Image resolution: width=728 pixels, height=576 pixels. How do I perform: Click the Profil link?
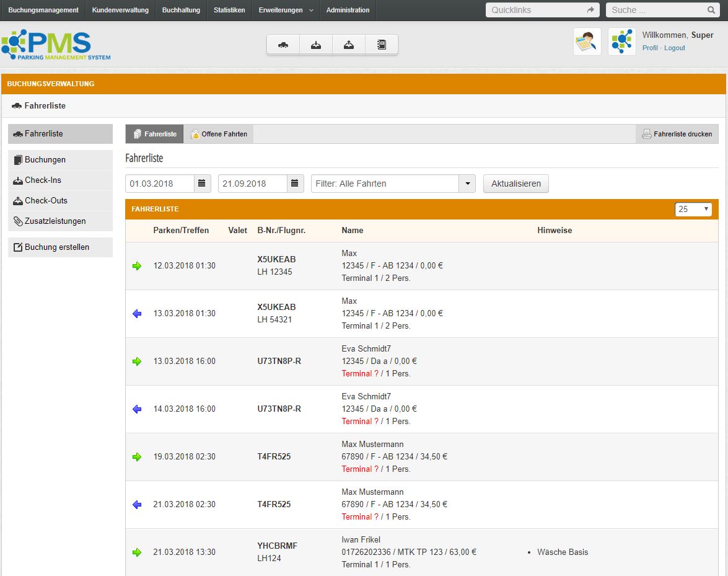coord(650,48)
